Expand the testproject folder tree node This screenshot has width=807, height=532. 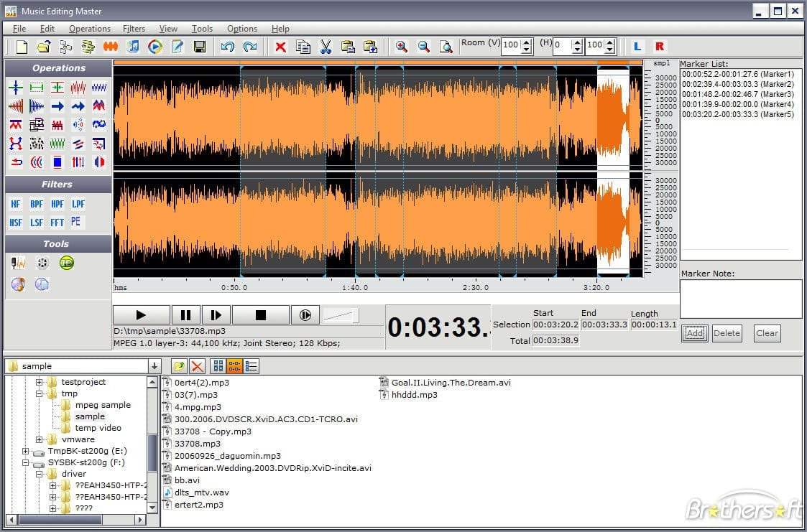point(40,382)
